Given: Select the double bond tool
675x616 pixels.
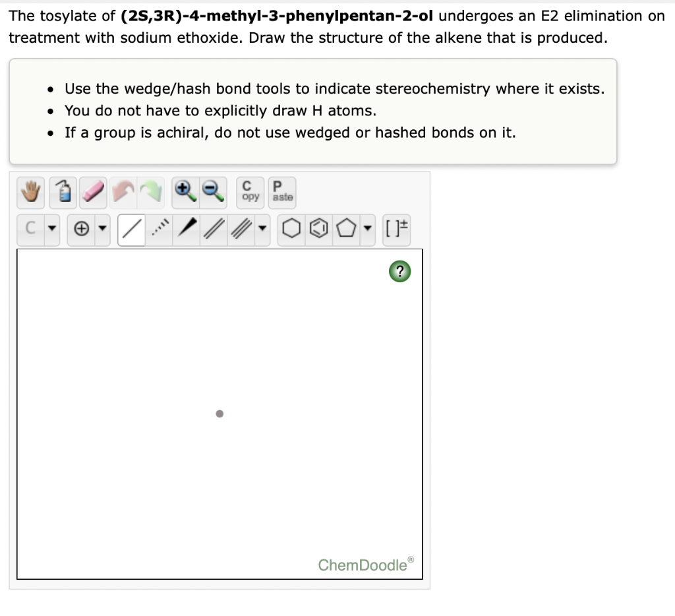Looking at the screenshot, I should tap(212, 229).
